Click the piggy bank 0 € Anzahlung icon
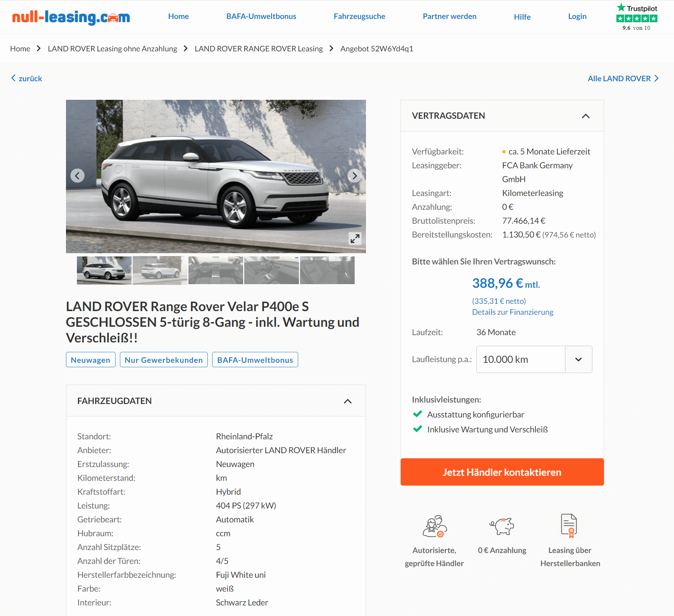Screen dimensions: 674x616 (502, 526)
